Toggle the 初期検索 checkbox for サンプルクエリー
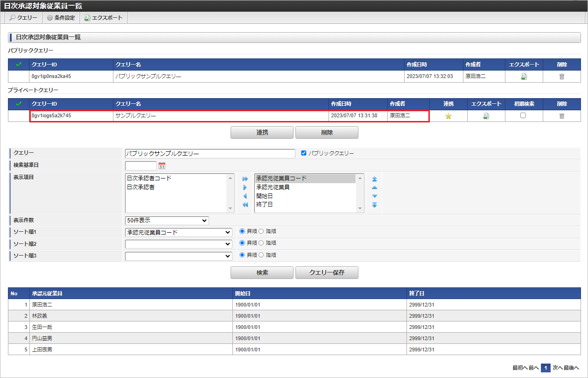The width and height of the screenshot is (588, 378). click(x=523, y=115)
